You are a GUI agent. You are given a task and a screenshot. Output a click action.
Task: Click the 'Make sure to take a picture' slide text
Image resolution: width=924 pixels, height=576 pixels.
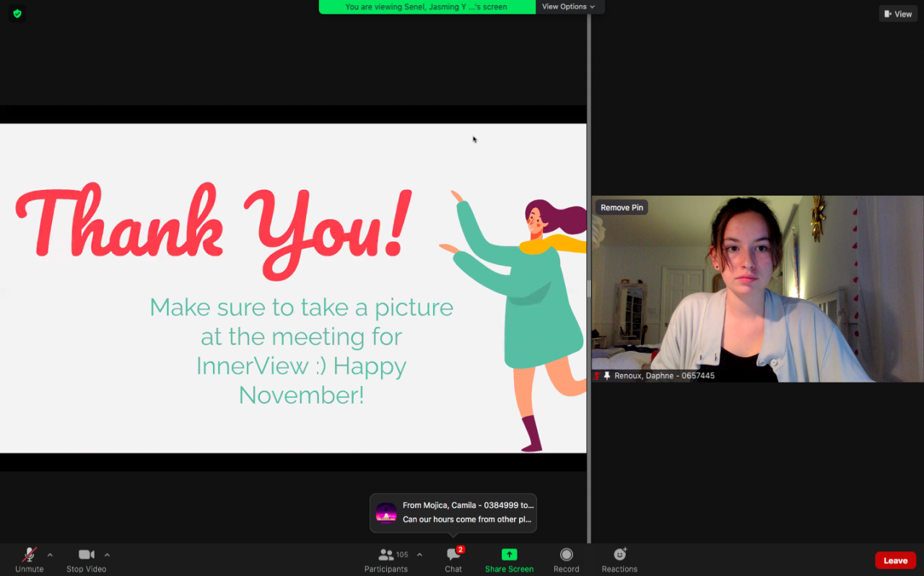pos(301,351)
